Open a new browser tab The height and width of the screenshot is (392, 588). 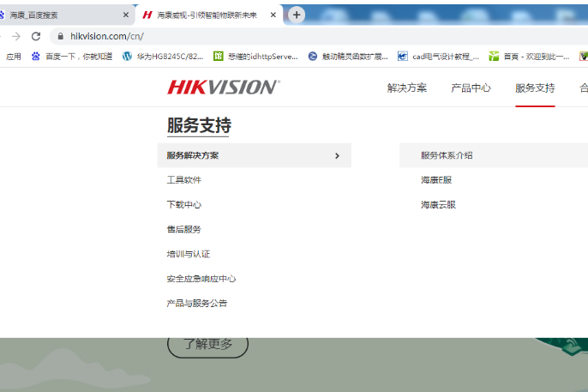click(297, 15)
